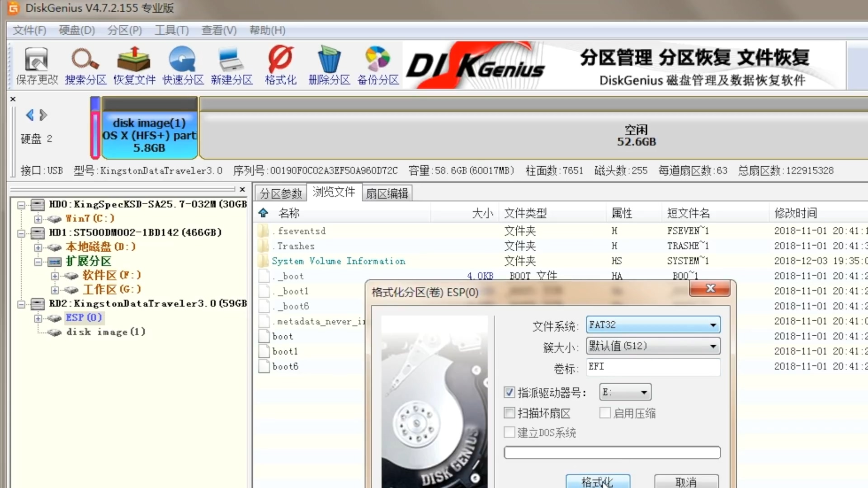Click the 删除分区 delete partition icon
Viewport: 868px width, 488px height.
[x=329, y=66]
